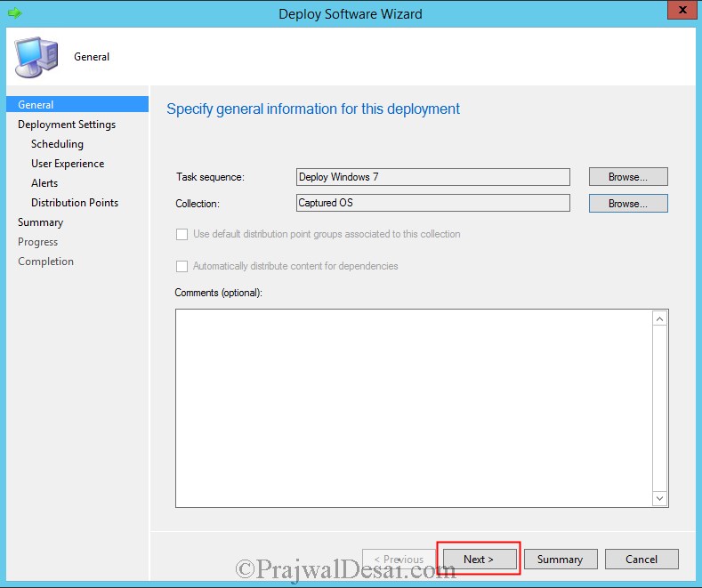Click inside the Comments text box
Screen dimensions: 702x588
(x=414, y=408)
